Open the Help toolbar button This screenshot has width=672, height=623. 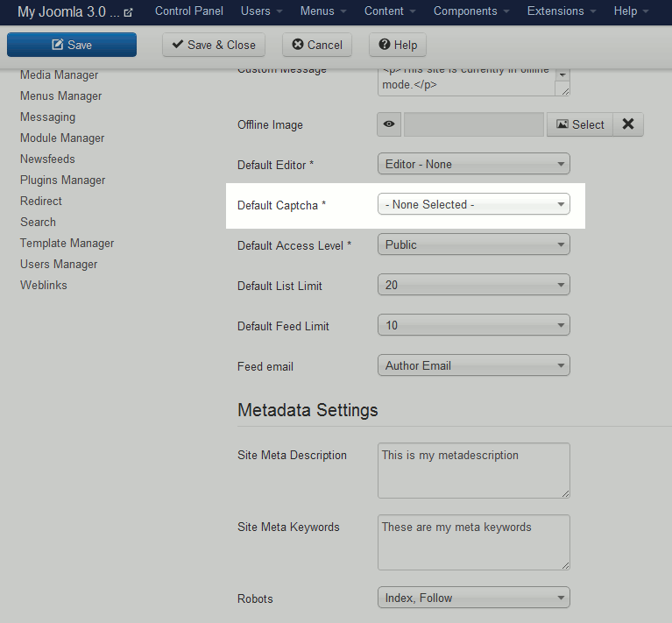click(397, 45)
